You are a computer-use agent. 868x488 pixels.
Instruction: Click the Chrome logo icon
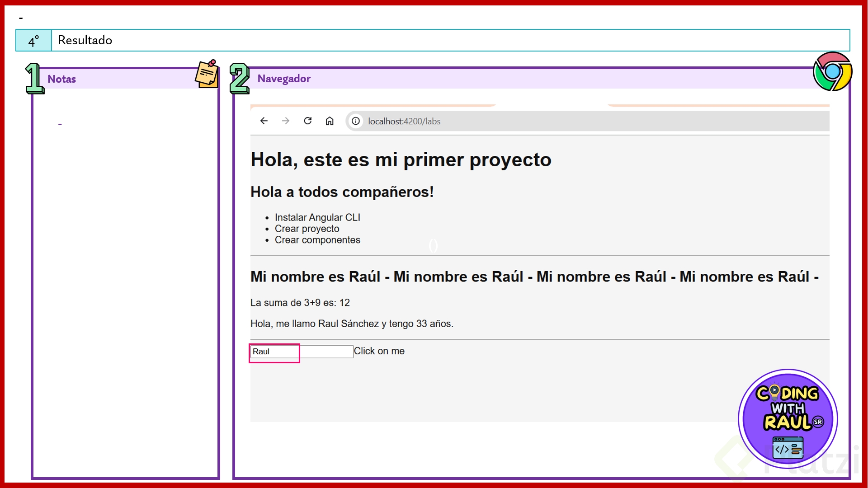(832, 71)
